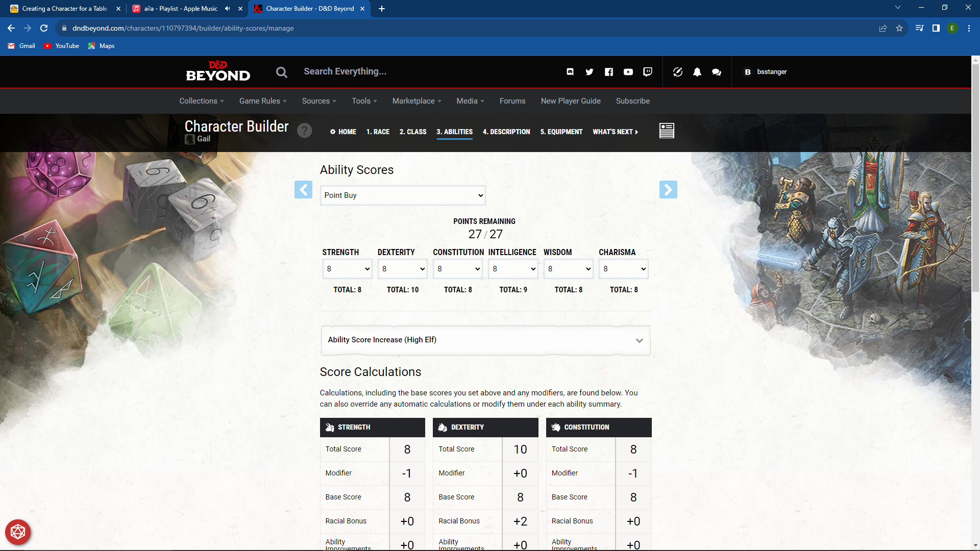Click the next page arrow button
This screenshot has height=551, width=980.
668,190
